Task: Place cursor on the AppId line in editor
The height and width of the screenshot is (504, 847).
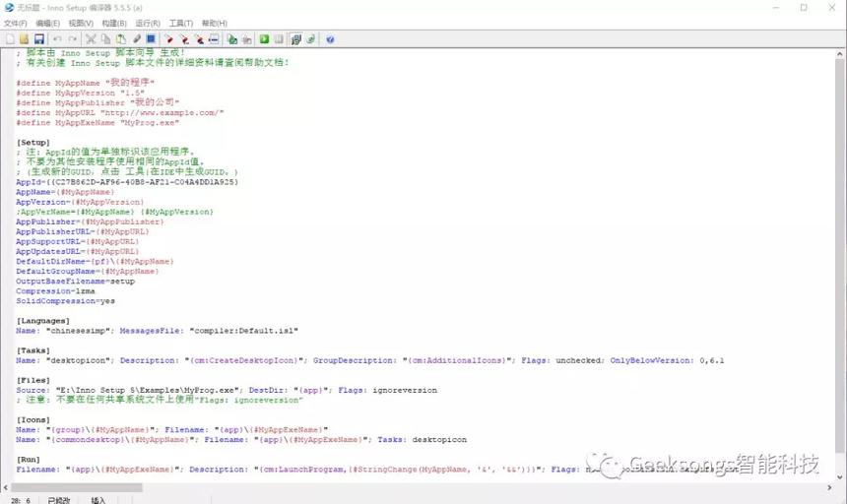Action: [x=127, y=182]
